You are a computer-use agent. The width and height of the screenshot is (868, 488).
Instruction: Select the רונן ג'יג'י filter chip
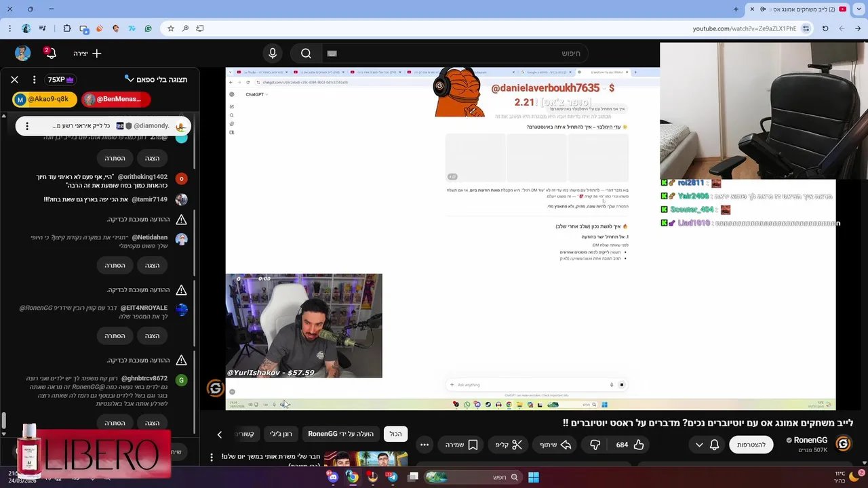point(281,434)
